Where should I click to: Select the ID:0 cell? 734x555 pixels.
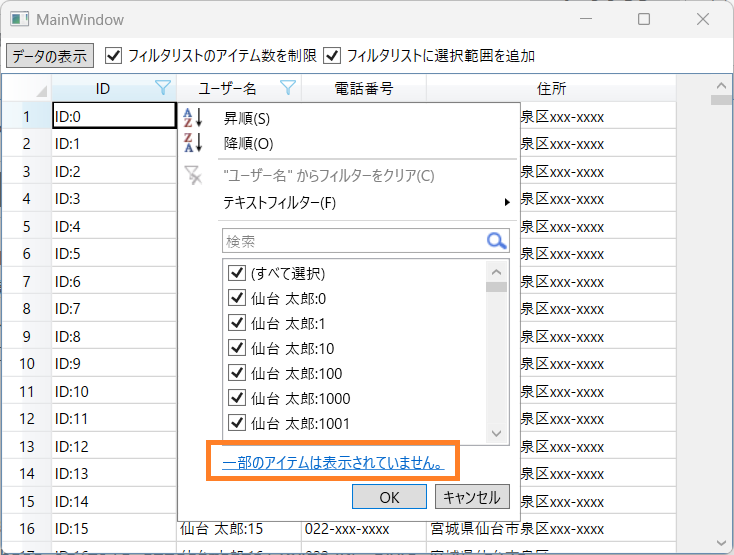114,116
